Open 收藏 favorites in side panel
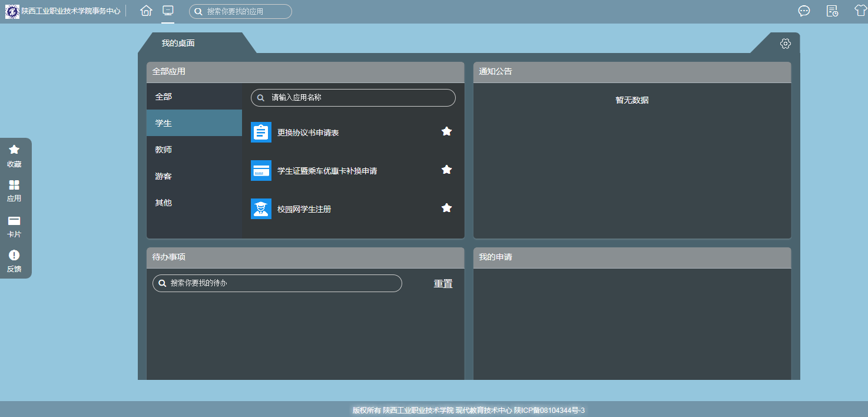868x417 pixels. point(14,156)
